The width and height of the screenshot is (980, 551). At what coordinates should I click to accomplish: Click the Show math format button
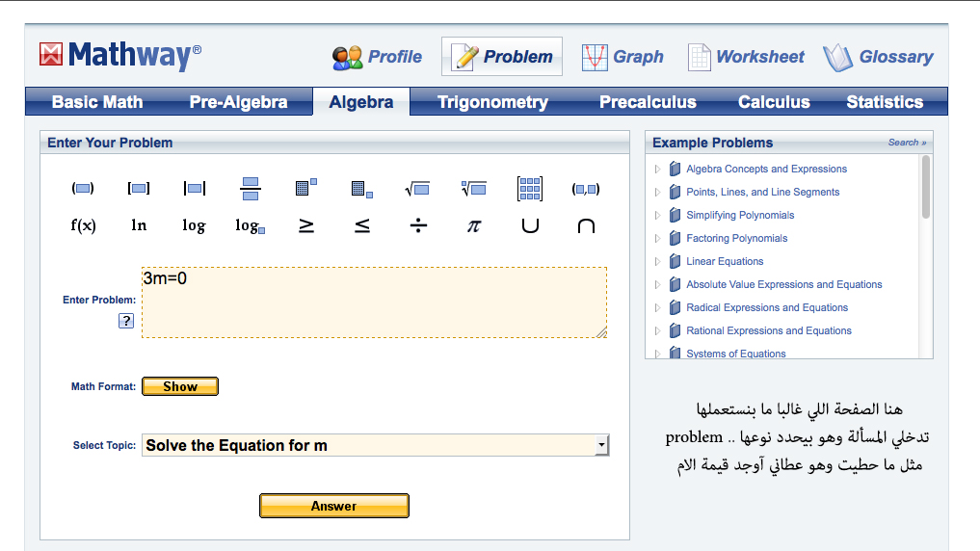coord(180,386)
